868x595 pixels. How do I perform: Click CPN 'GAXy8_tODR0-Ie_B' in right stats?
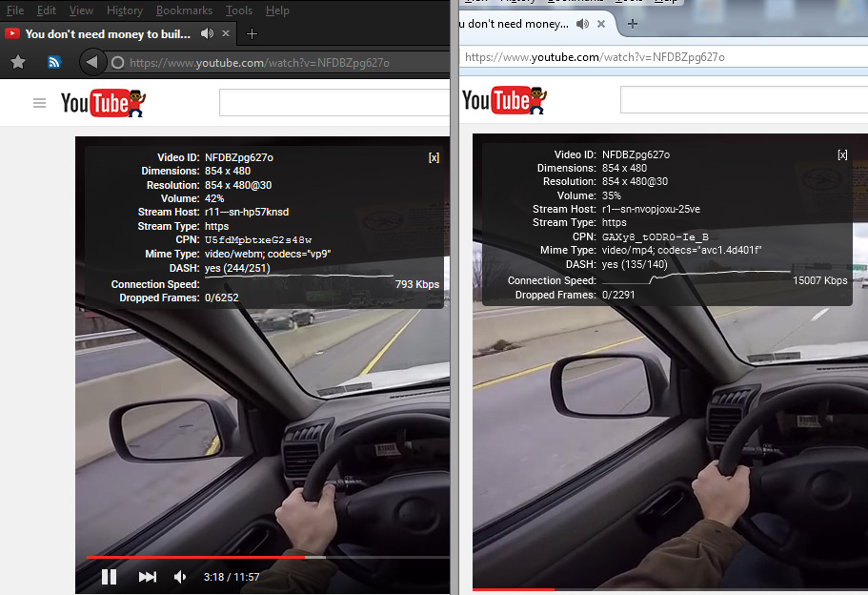656,237
